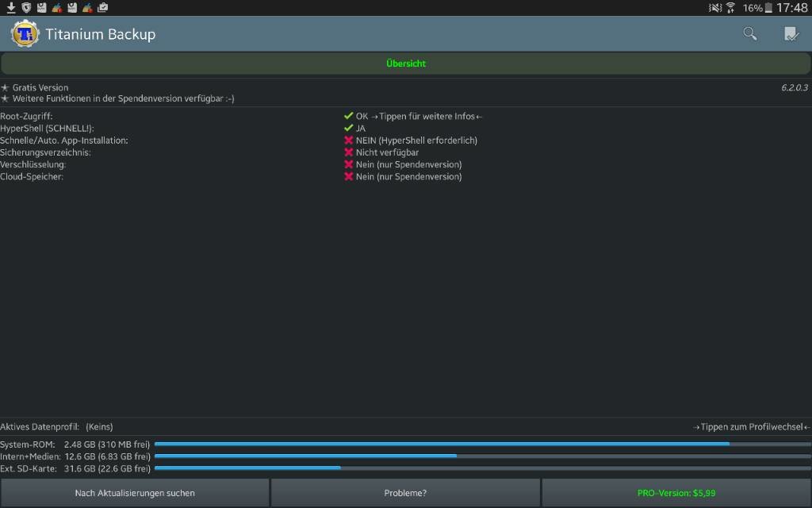
Task: Click Aktives Datenprofil: (Keins) text
Action: tap(56, 427)
